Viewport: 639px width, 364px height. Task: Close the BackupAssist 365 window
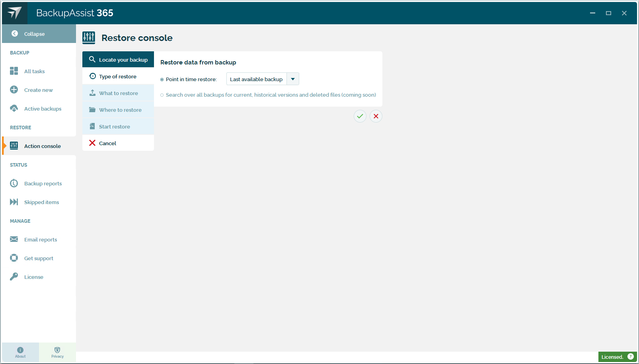tap(624, 13)
